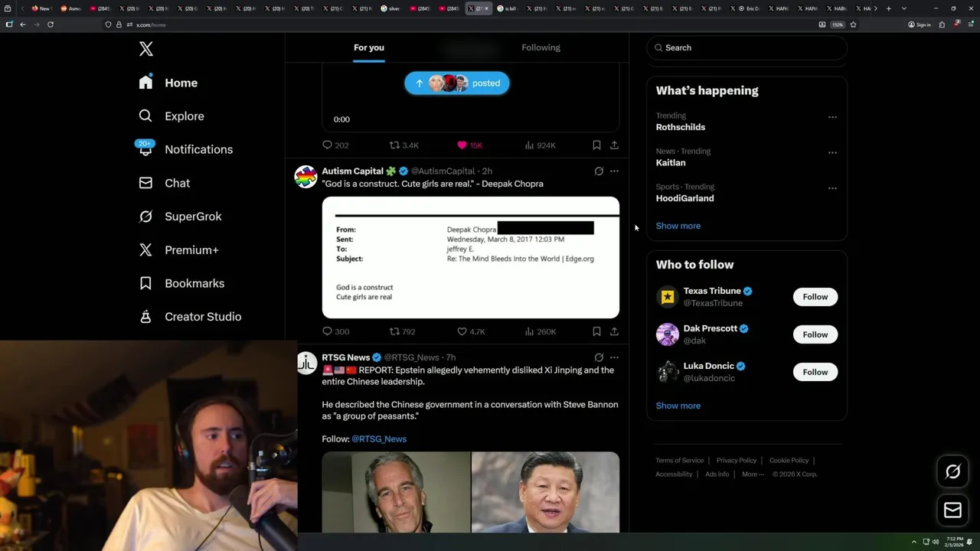This screenshot has width=980, height=551.
Task: Unlike the post with 15K likes
Action: pyautogui.click(x=469, y=145)
